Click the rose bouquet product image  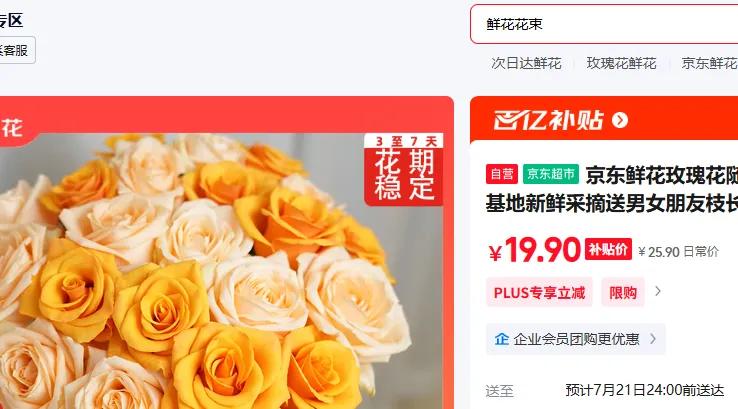pyautogui.click(x=221, y=271)
